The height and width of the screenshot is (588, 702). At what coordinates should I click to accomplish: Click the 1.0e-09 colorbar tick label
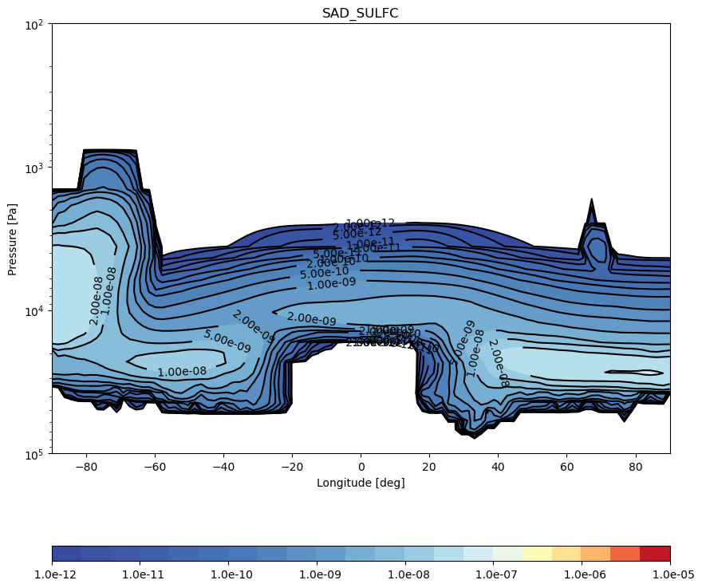pyautogui.click(x=317, y=574)
